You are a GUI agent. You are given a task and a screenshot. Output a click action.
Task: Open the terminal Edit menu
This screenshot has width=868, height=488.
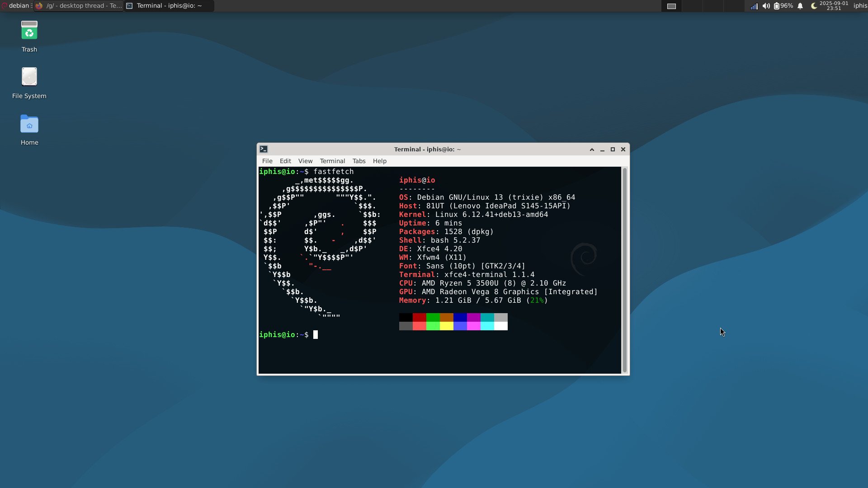(285, 161)
